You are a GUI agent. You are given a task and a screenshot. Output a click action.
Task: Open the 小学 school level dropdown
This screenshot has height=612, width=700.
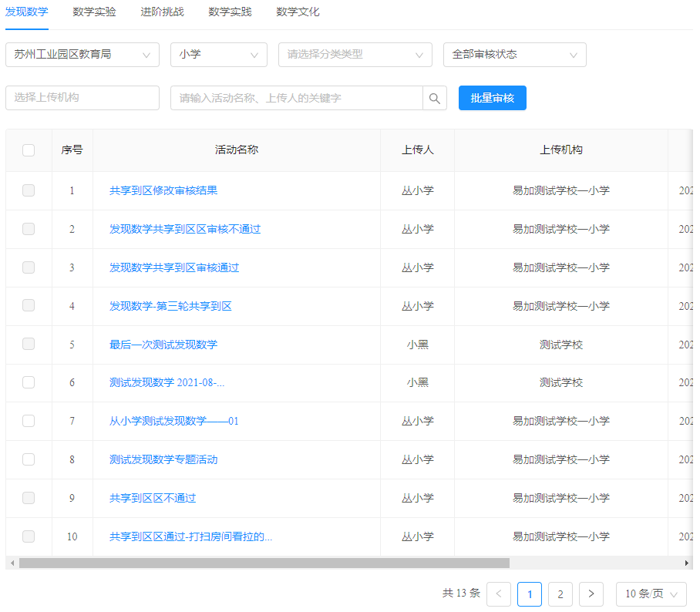click(x=219, y=55)
